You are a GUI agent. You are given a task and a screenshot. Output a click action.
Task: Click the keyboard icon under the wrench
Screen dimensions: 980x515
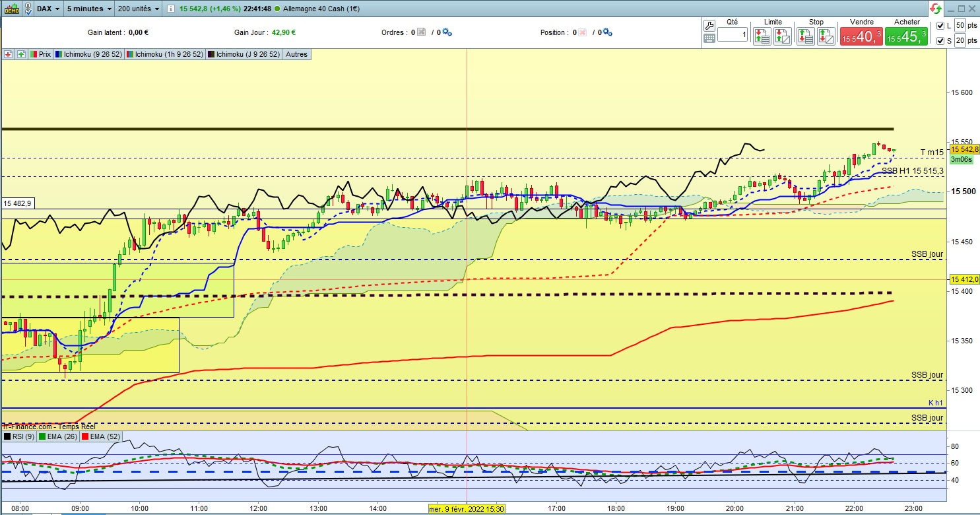click(x=709, y=38)
